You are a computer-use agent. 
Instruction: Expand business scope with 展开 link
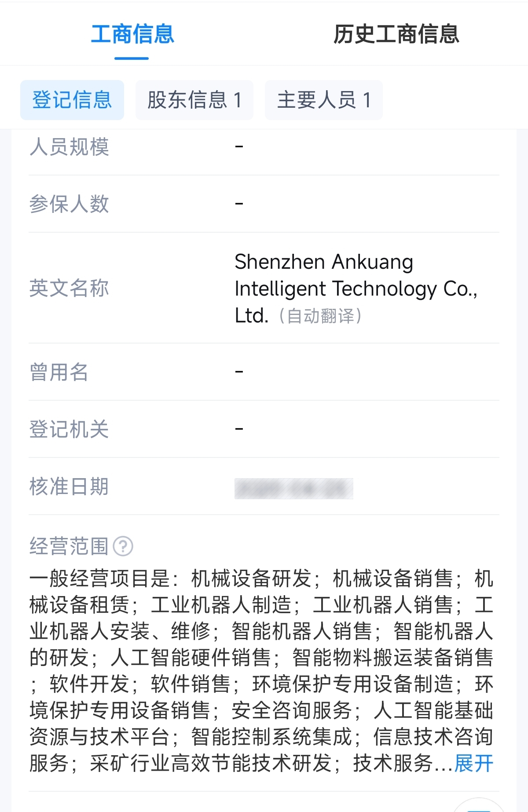pyautogui.click(x=474, y=763)
